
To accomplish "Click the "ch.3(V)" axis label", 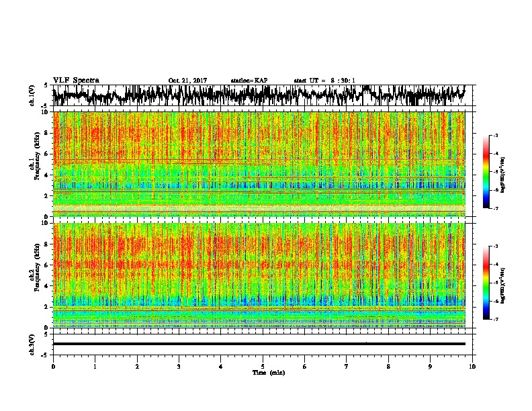I will click(x=32, y=345).
